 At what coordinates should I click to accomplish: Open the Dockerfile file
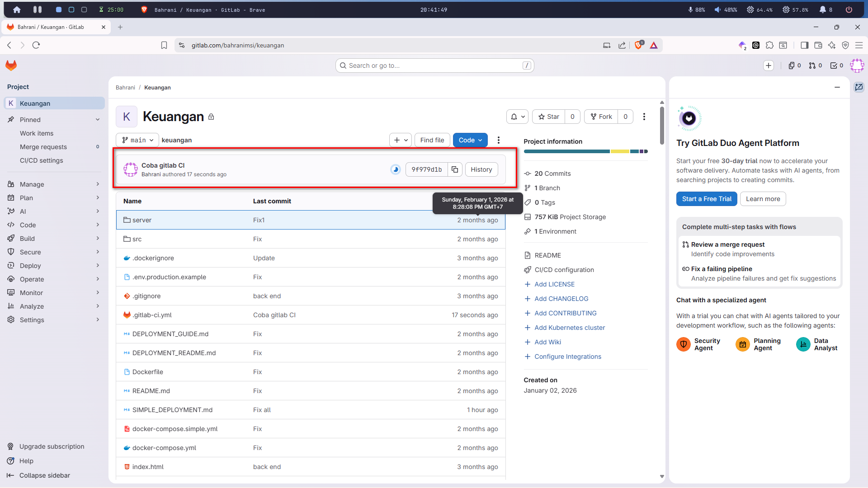coord(148,372)
